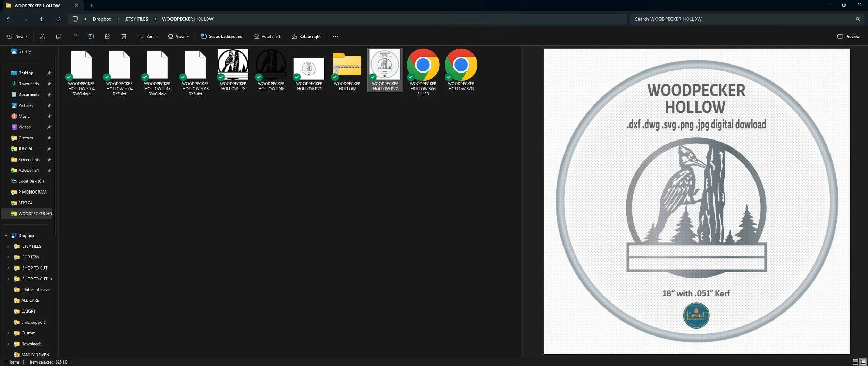Viewport: 868px width, 366px height.
Task: Collapse the Dropbox tree node
Action: (6, 235)
